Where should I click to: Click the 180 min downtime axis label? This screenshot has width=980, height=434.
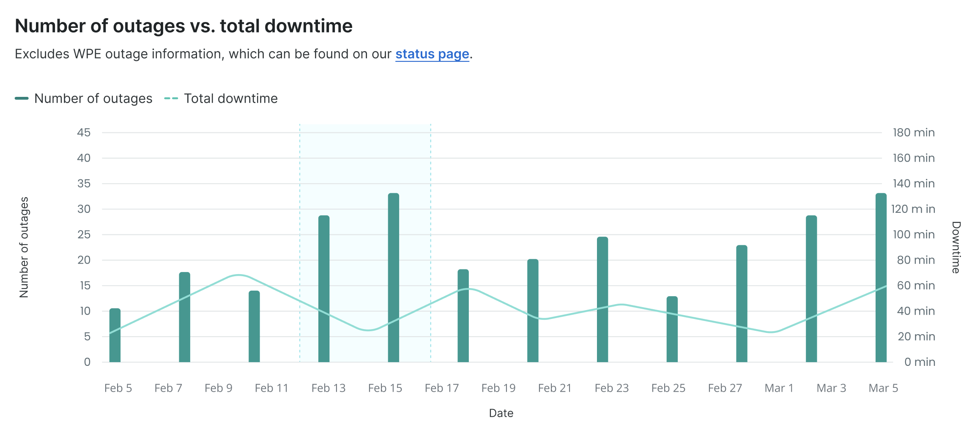(913, 133)
